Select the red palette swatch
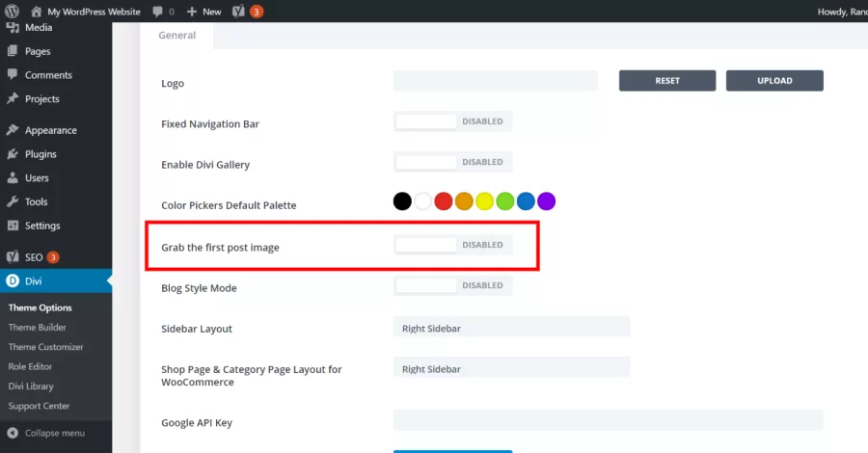The image size is (868, 453). [x=444, y=201]
